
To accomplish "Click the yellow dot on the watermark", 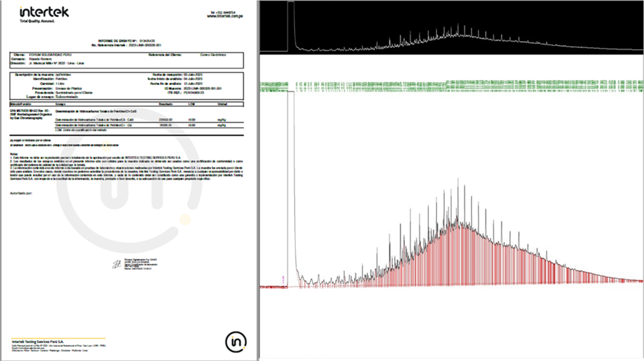I will pos(185,219).
